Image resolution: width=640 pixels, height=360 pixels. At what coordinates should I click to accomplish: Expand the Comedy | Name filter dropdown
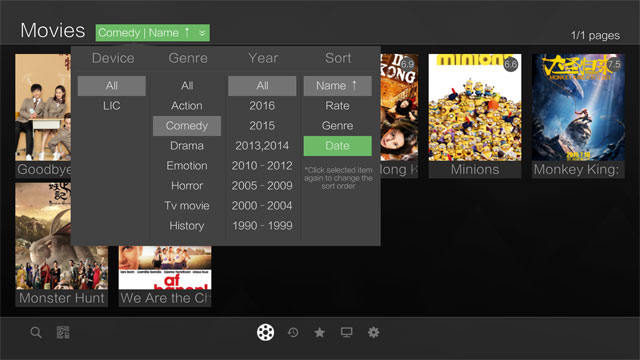pos(153,33)
